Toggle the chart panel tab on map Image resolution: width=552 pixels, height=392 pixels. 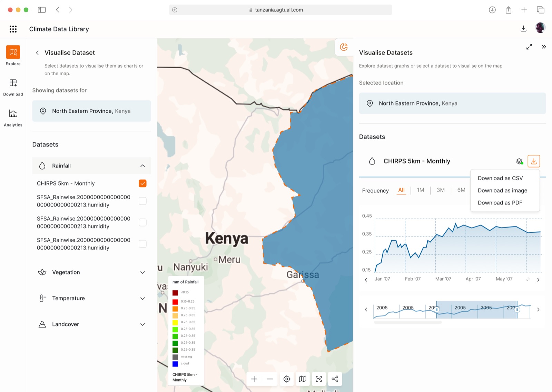coord(344,47)
